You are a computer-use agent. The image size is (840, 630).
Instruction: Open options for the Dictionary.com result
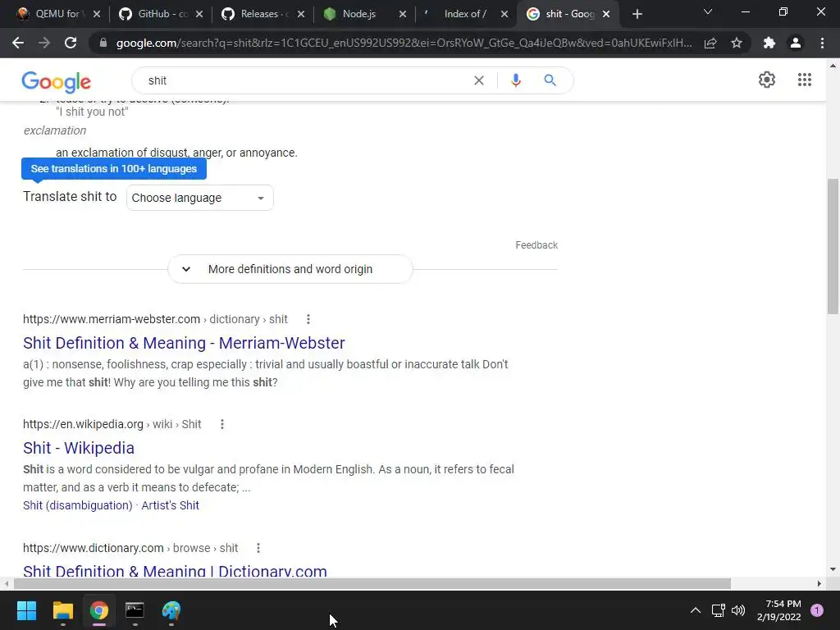click(258, 548)
